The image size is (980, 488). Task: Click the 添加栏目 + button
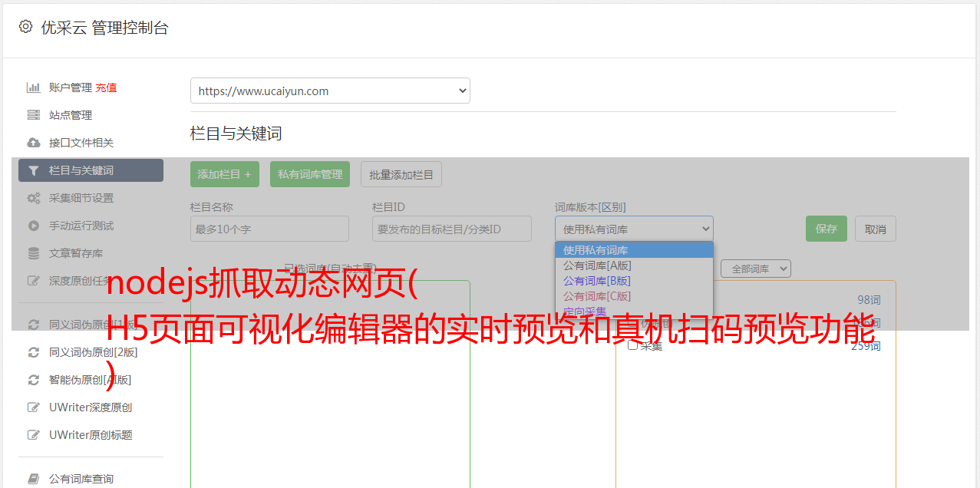(225, 174)
